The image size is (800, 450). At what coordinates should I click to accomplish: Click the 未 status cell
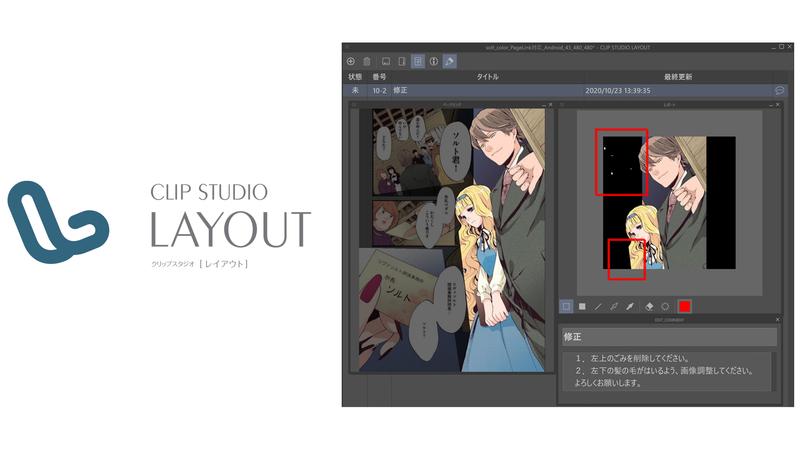(355, 90)
